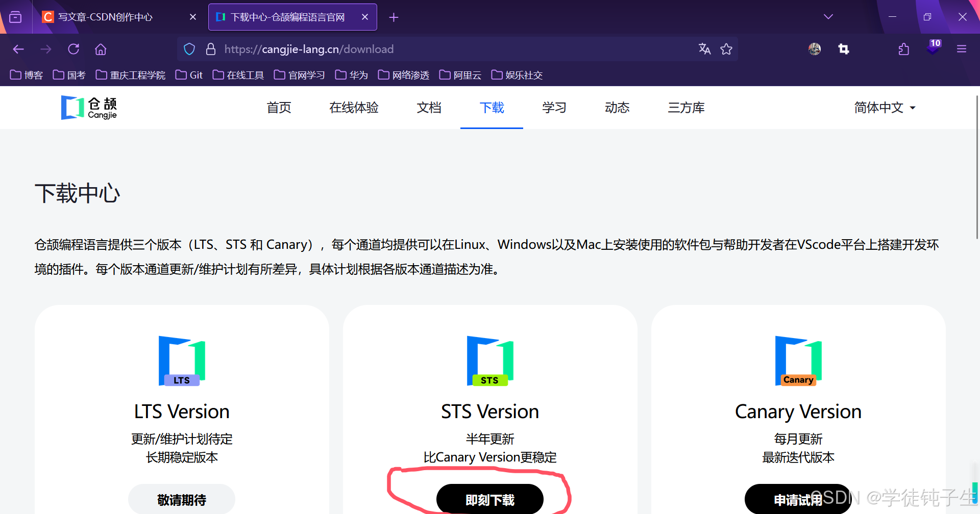Expand the list all tabs chevron
This screenshot has height=514, width=980.
(828, 17)
